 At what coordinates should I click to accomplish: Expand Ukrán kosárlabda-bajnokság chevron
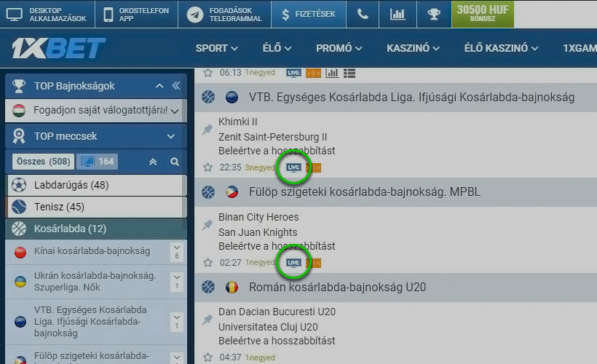(177, 282)
